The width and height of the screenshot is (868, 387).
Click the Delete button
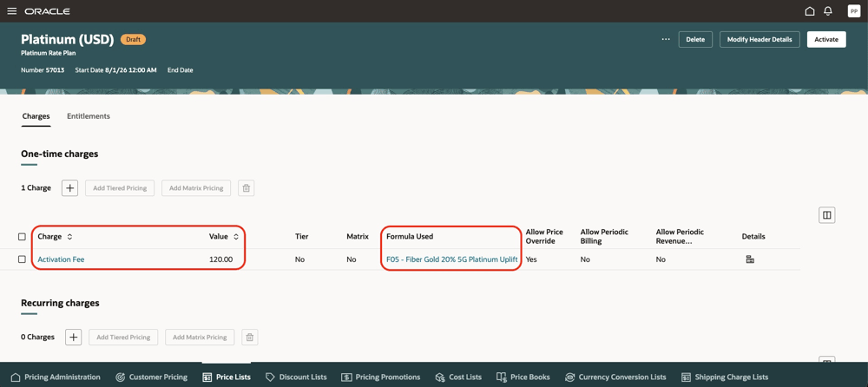coord(695,39)
